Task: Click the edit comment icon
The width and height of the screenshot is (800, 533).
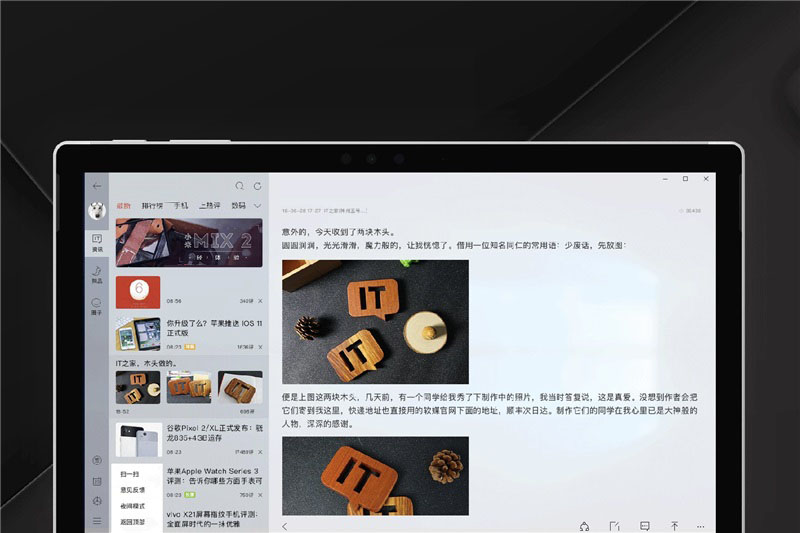Action: click(615, 526)
